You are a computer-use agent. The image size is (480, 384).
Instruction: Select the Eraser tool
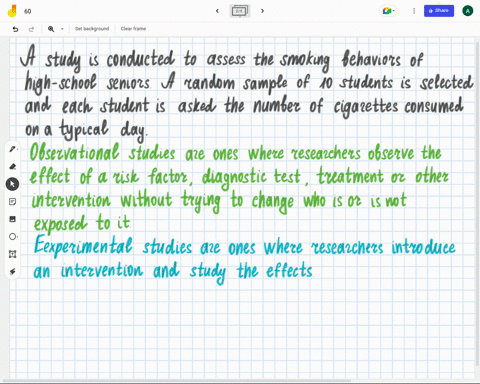(12, 166)
